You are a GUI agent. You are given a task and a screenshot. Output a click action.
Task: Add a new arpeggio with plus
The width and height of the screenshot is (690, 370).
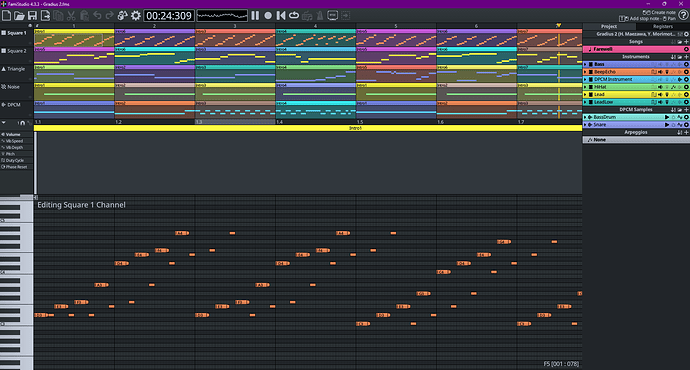(x=686, y=132)
